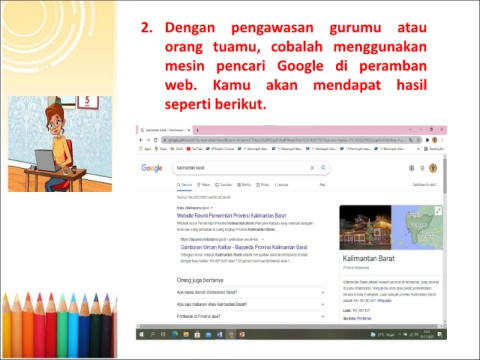Click the Windows Start button
The image size is (480, 360).
(141, 334)
